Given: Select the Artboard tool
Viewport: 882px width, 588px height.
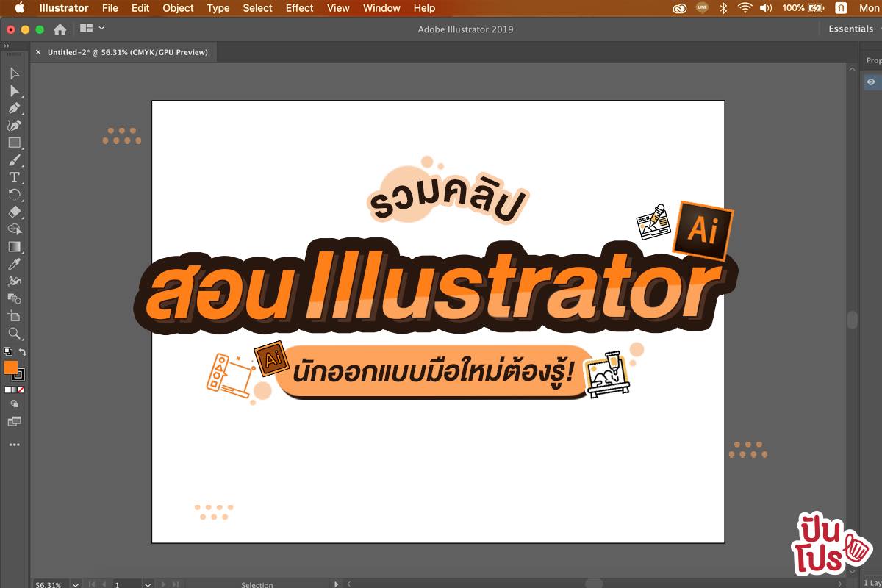Looking at the screenshot, I should (14, 315).
